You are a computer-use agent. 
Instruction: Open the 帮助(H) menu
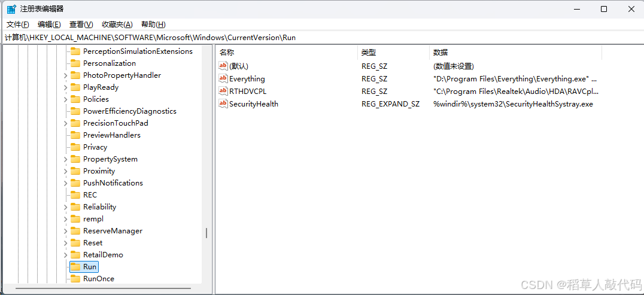[153, 25]
